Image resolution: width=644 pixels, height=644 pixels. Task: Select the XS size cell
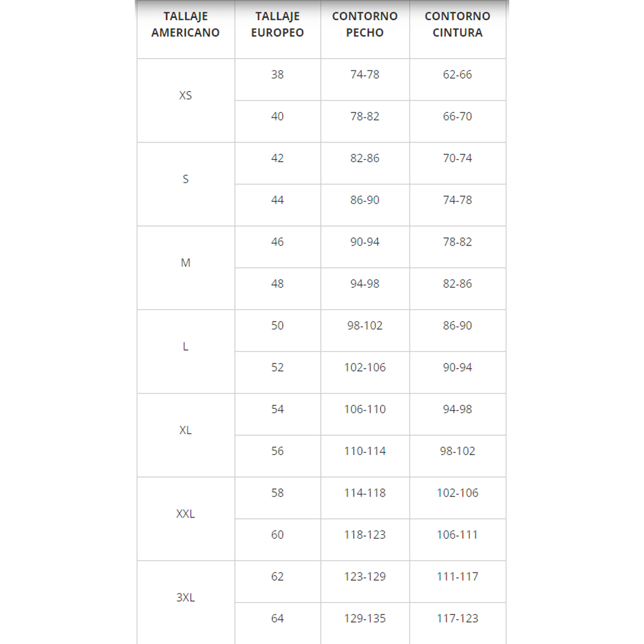click(185, 95)
